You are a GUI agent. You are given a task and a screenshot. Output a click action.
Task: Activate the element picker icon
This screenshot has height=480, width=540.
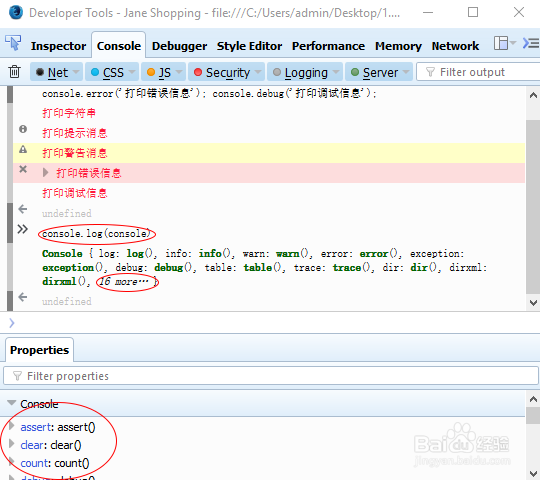13,43
